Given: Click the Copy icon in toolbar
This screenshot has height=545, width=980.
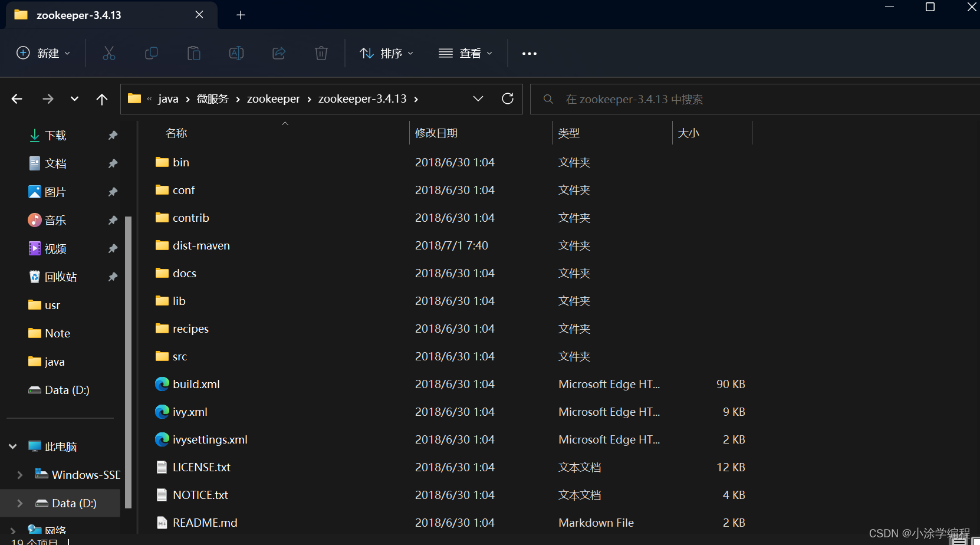Looking at the screenshot, I should tap(152, 53).
